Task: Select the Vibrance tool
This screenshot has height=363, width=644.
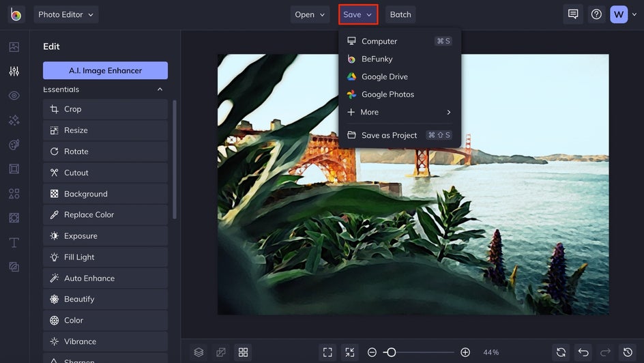Action: click(105, 342)
